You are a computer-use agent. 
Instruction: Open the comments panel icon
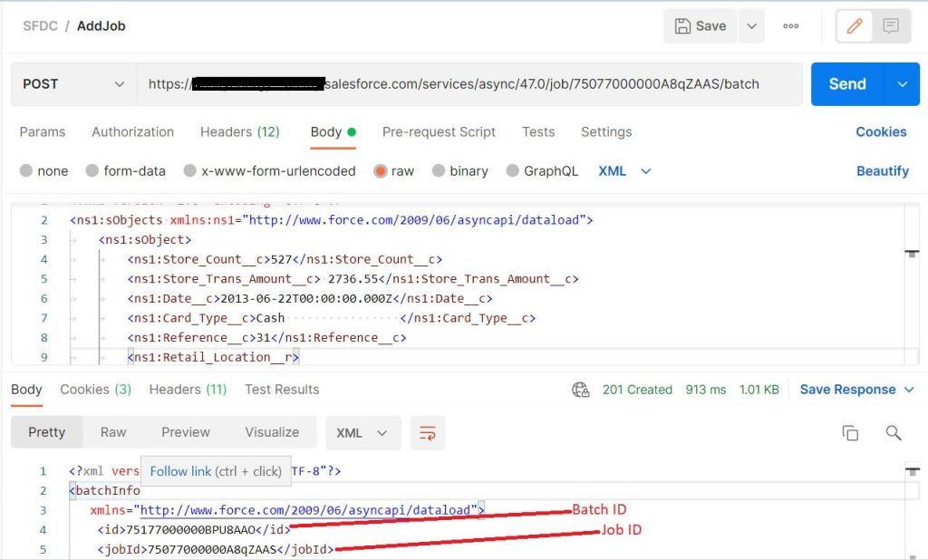[891, 26]
